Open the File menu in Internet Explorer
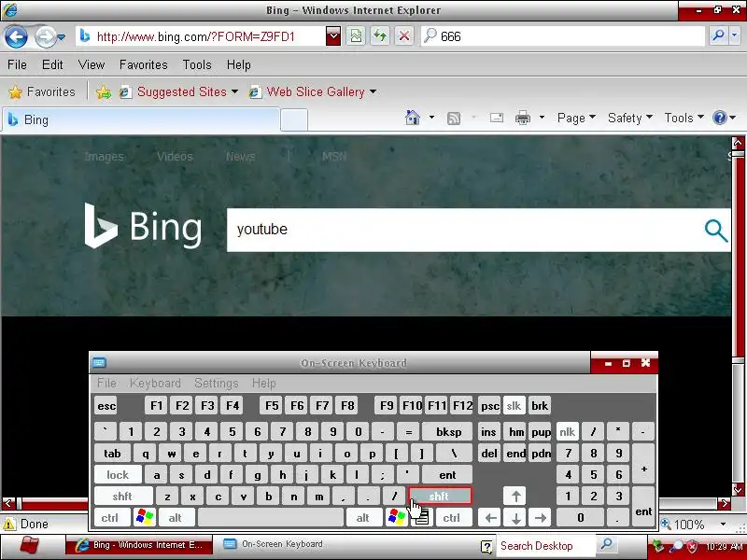This screenshot has height=560, width=747. (x=17, y=64)
